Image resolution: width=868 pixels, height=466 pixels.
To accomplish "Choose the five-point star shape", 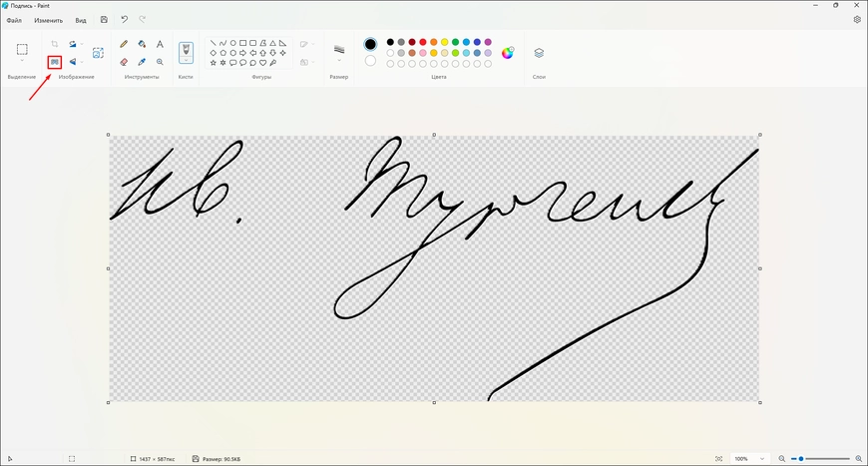I will click(214, 63).
